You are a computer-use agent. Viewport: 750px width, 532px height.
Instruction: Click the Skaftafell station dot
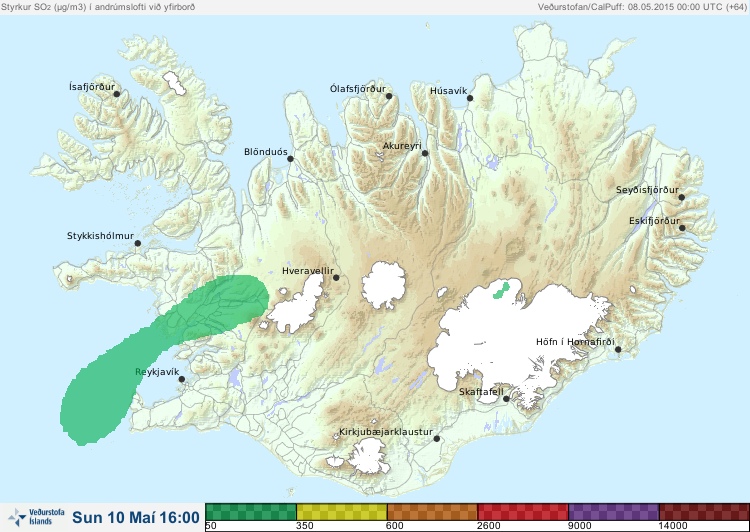click(x=506, y=399)
